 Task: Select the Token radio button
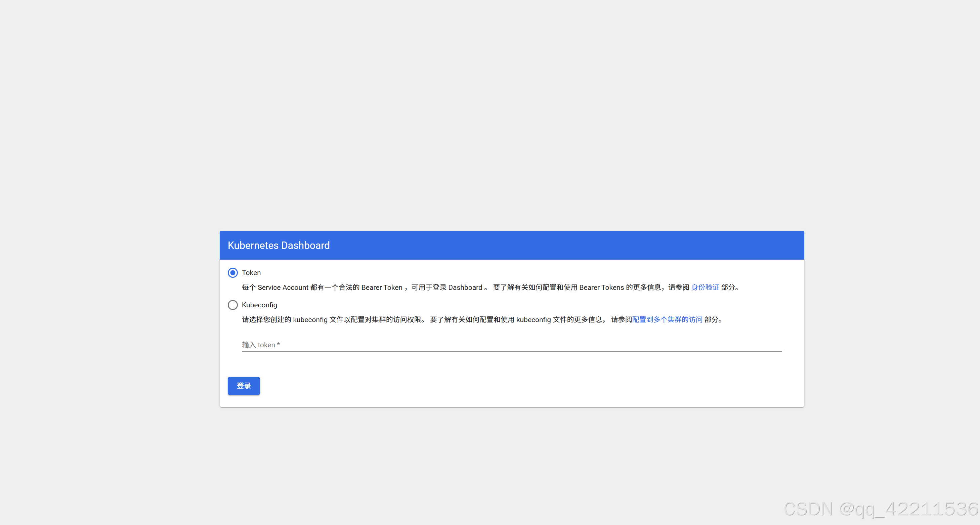(232, 273)
